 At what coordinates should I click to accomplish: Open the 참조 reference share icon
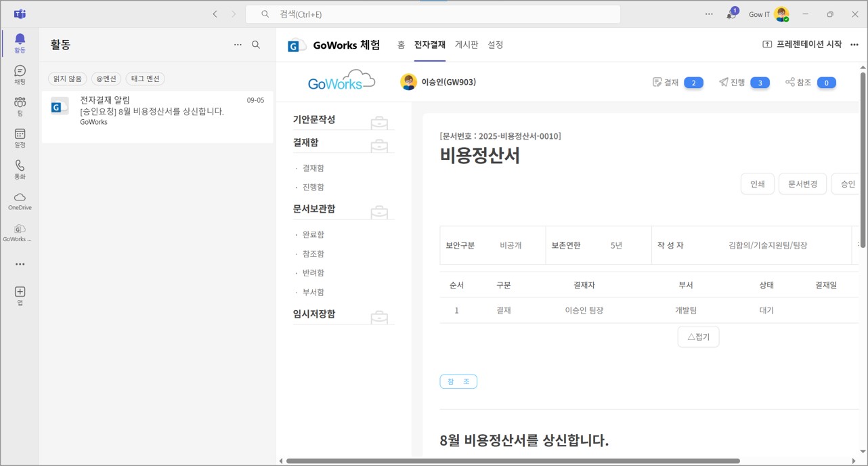click(x=789, y=81)
